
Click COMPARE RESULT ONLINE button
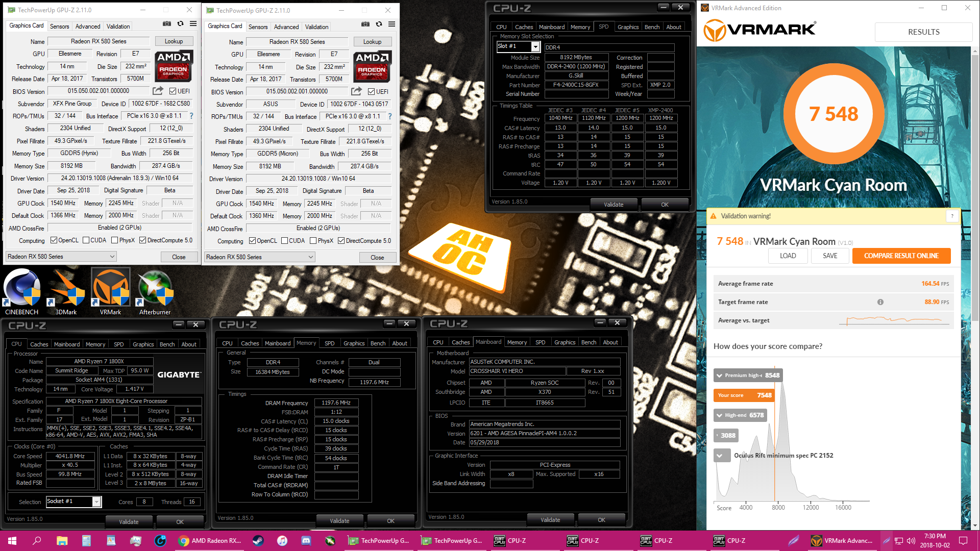click(x=901, y=256)
